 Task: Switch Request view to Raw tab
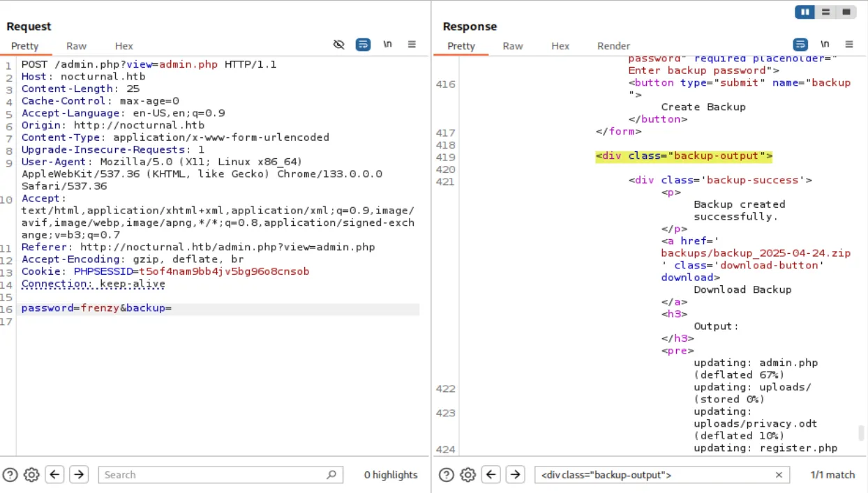tap(77, 46)
